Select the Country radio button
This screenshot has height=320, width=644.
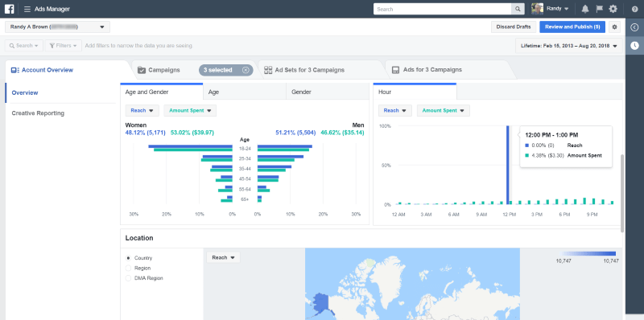(128, 258)
